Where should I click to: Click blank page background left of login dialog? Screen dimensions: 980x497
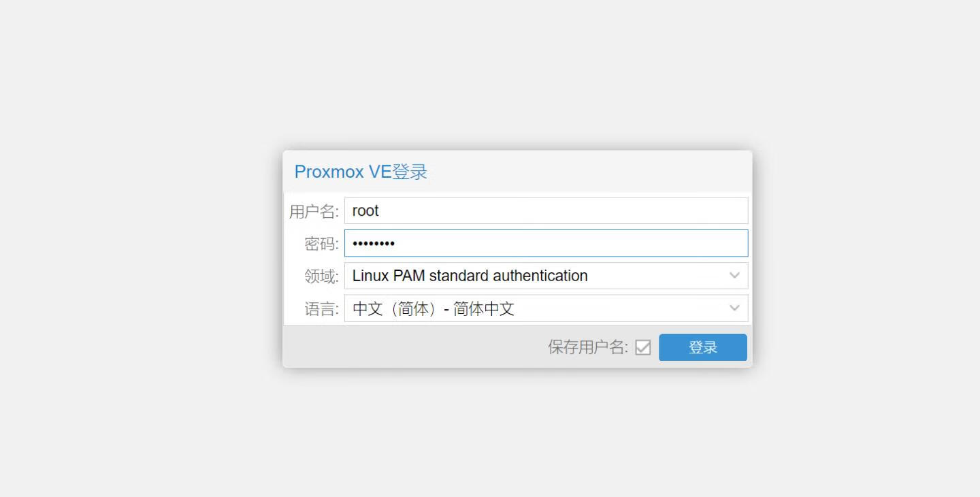(136, 259)
